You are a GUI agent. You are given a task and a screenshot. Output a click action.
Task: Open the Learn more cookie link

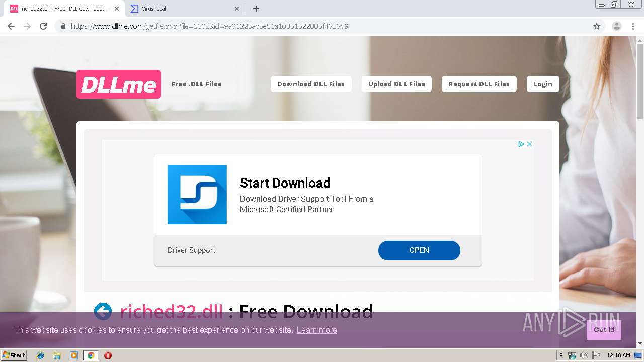[316, 330]
